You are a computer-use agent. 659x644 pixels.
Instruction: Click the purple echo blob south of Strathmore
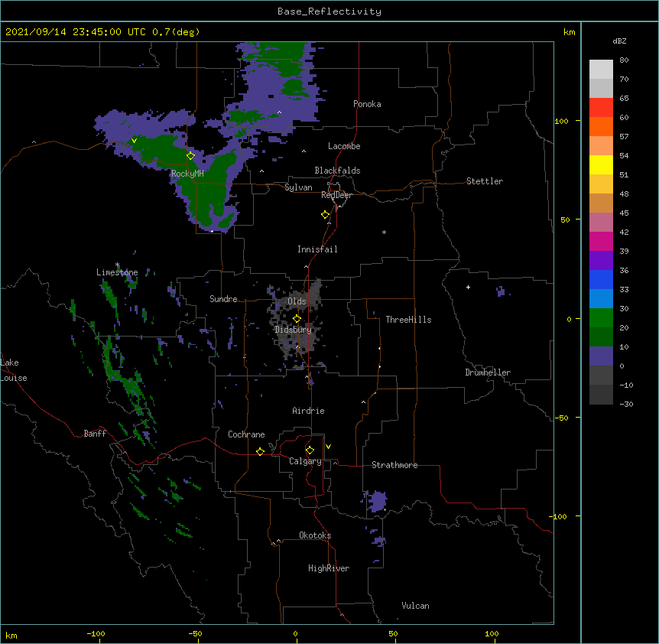[x=377, y=501]
